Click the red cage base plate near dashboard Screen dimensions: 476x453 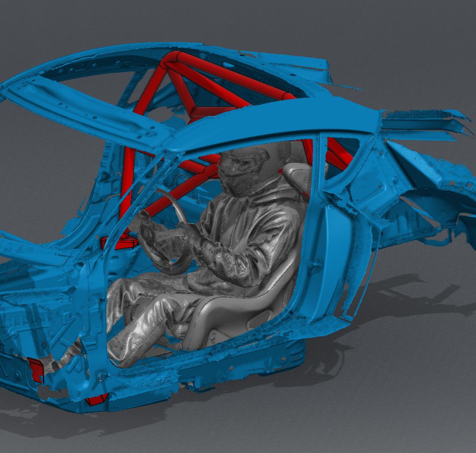pyautogui.click(x=119, y=241)
